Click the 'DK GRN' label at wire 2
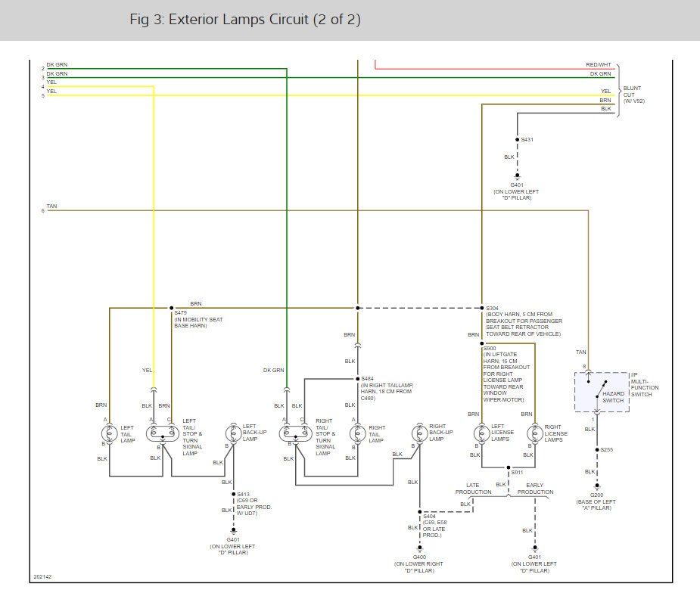The height and width of the screenshot is (596, 700). coord(57,65)
